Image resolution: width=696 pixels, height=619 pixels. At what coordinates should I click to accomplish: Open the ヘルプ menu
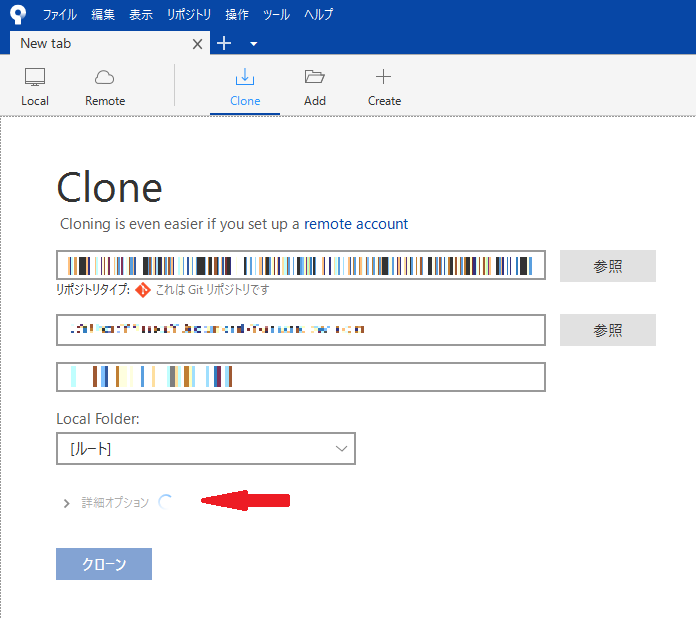point(318,15)
